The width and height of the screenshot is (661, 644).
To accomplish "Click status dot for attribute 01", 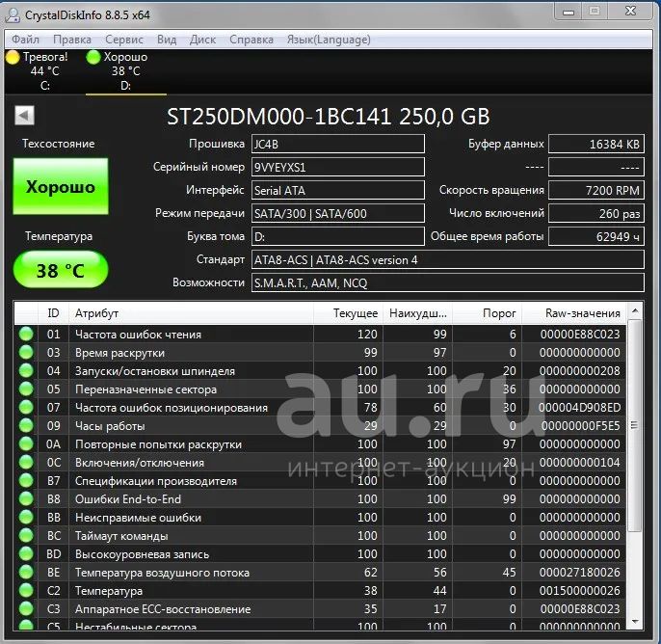I will click(26, 334).
